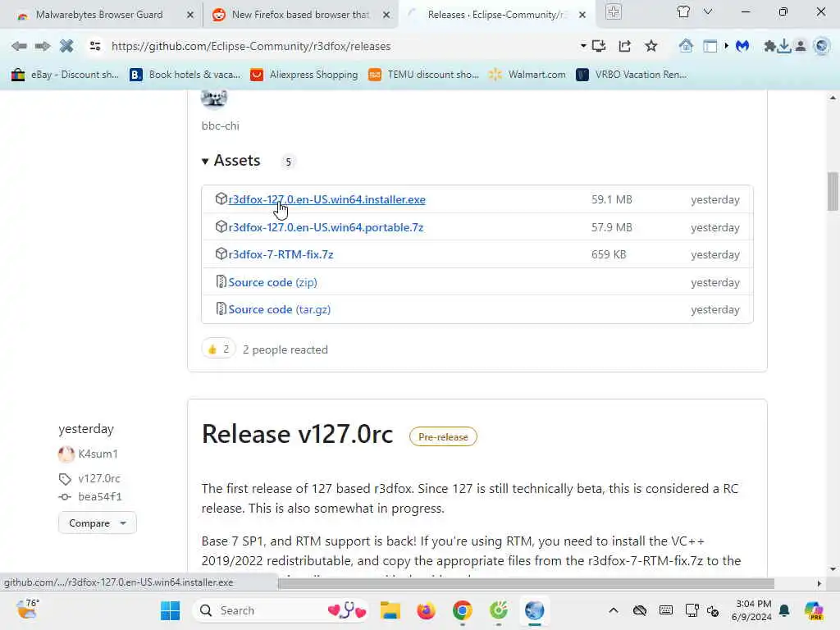Click the install/screen icon in the address bar
Image resolution: width=840 pixels, height=630 pixels.
(599, 46)
